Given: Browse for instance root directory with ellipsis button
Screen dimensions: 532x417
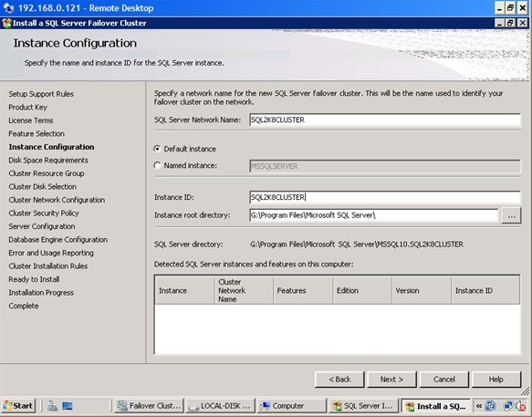Looking at the screenshot, I should click(x=511, y=215).
